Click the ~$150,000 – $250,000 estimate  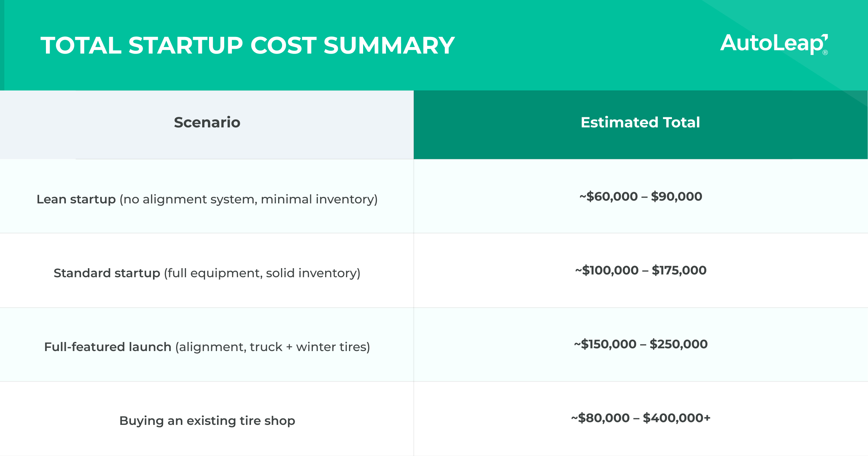click(x=641, y=344)
